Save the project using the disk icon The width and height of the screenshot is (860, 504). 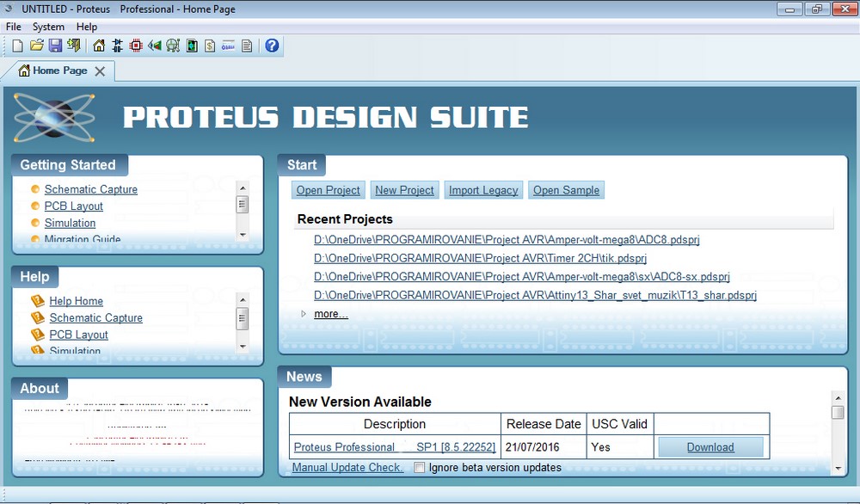click(56, 46)
